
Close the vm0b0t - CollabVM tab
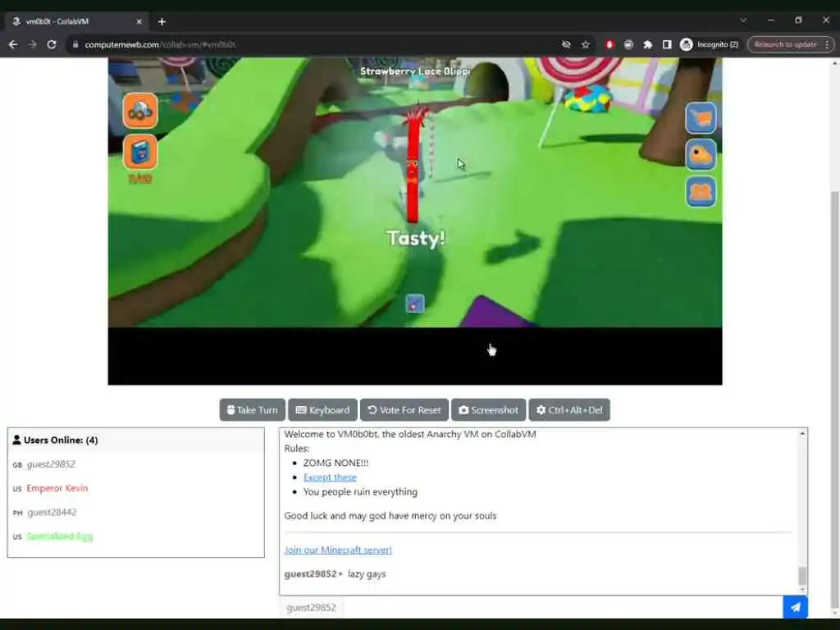[x=139, y=21]
